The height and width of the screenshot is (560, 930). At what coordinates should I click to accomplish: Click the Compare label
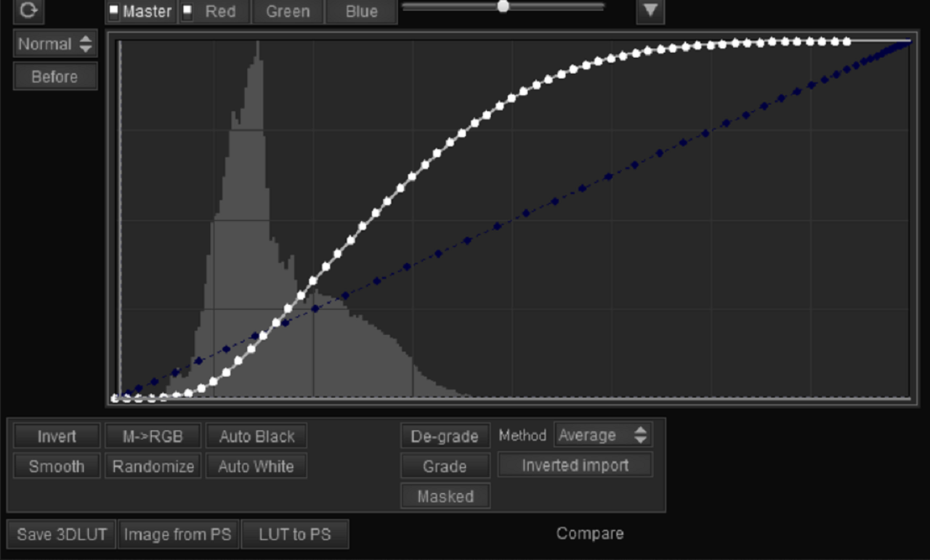pos(590,534)
